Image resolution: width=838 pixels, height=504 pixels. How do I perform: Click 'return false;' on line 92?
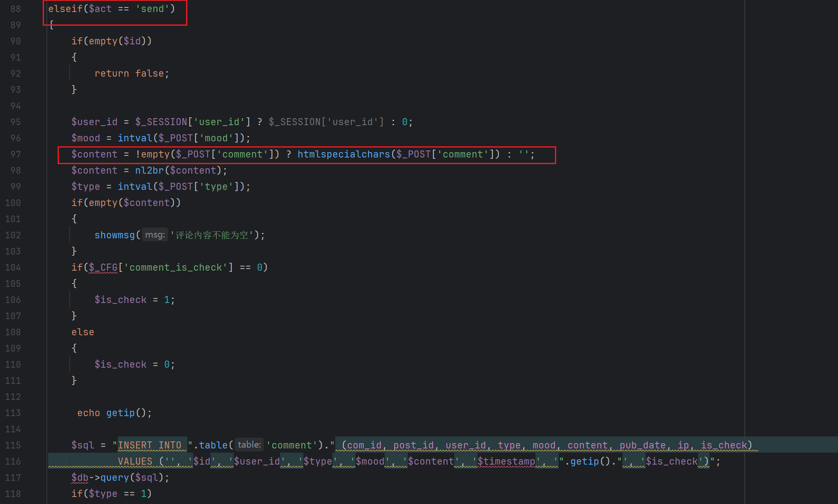(x=132, y=73)
